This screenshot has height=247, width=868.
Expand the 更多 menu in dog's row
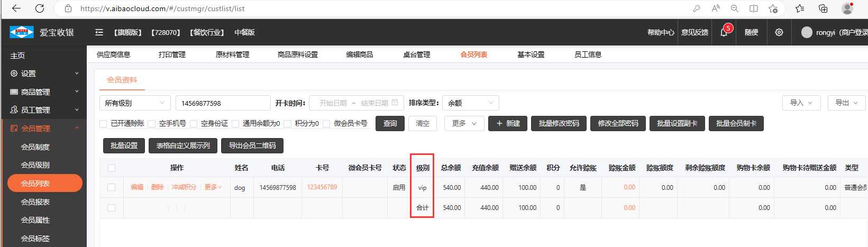(x=213, y=187)
